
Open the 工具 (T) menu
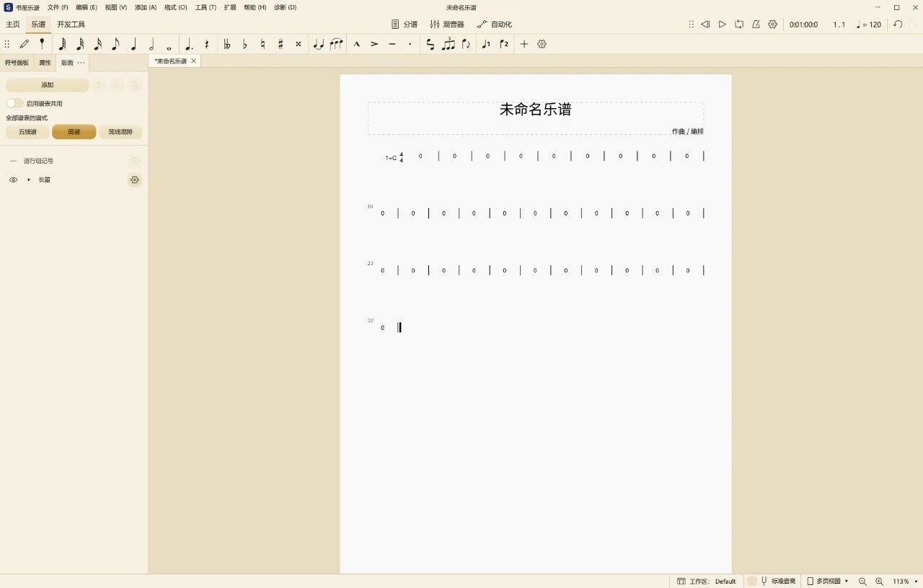point(206,7)
